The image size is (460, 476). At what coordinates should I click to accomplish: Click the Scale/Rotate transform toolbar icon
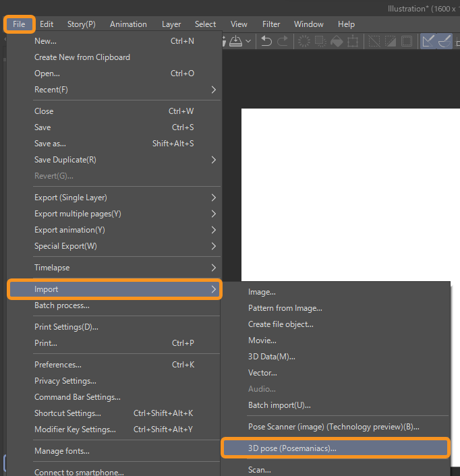[353, 41]
